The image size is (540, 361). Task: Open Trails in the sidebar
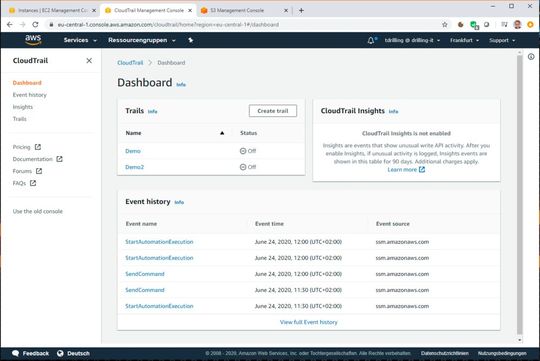(20, 119)
